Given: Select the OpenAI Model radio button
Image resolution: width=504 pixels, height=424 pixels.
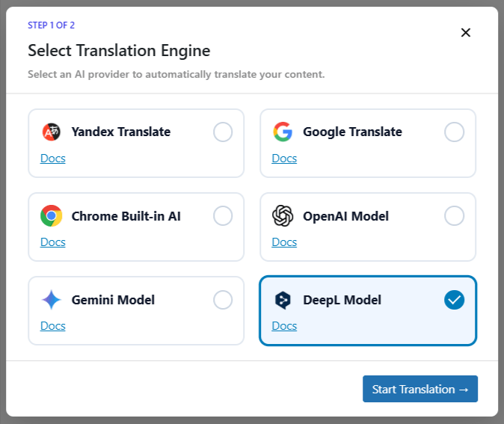Looking at the screenshot, I should click(x=454, y=216).
